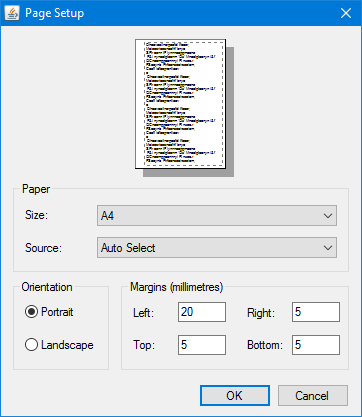Click the Right margin field
362x417 pixels.
[x=316, y=312]
